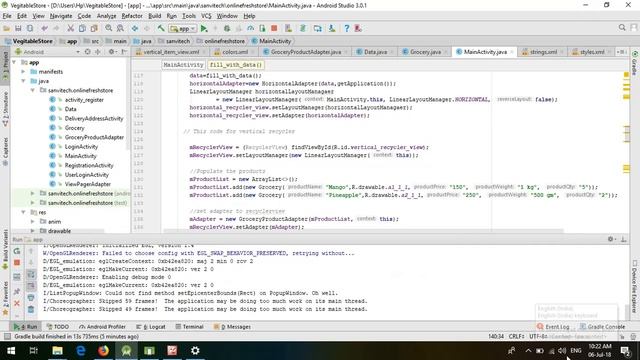Open the VCS menu
Image resolution: width=640 pixels, height=360 pixels.
tap(206, 16)
